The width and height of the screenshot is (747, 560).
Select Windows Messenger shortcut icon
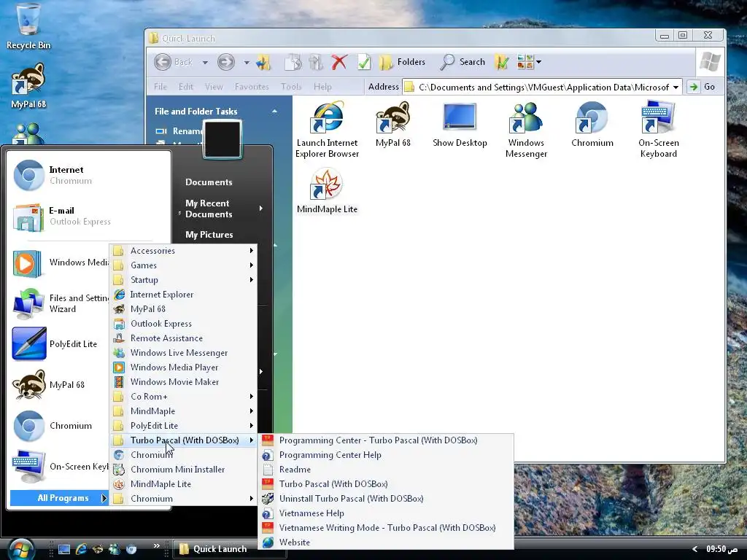526,130
